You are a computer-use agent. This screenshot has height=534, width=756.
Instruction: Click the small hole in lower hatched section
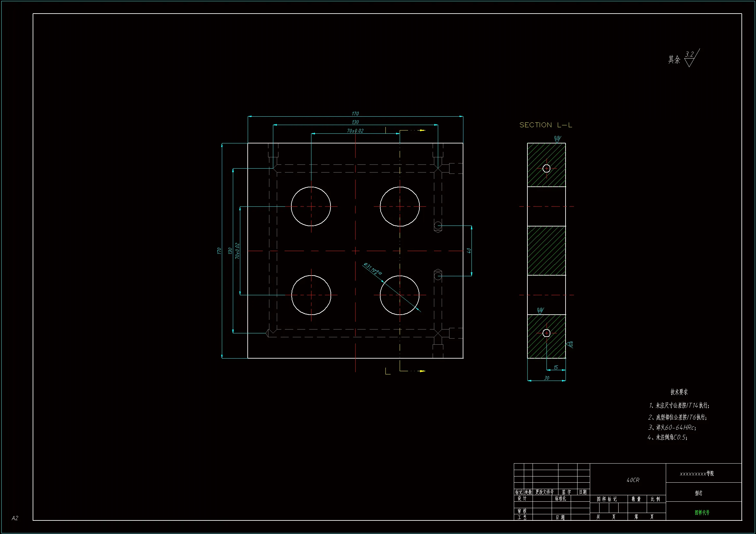coord(546,333)
